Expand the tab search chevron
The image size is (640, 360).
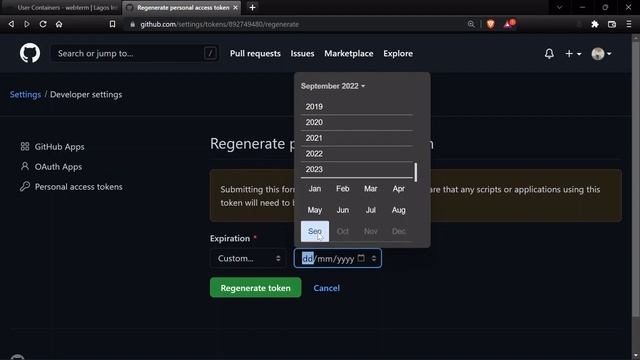click(x=560, y=7)
